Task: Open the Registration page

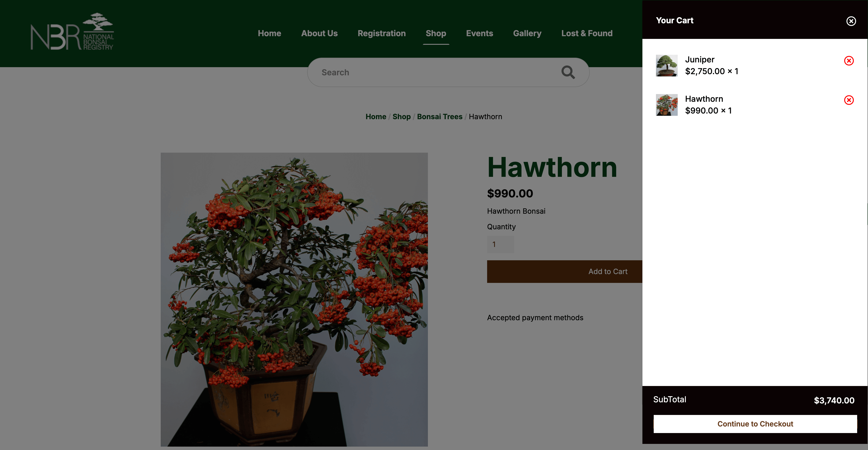Action: click(381, 33)
